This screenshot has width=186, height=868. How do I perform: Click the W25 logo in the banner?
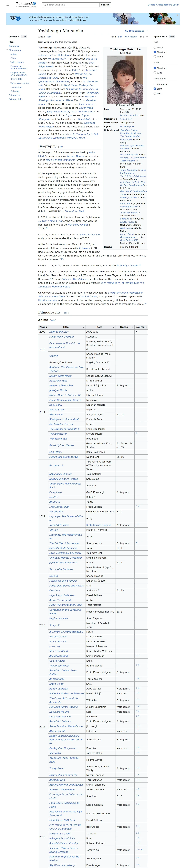(x=15, y=19)
